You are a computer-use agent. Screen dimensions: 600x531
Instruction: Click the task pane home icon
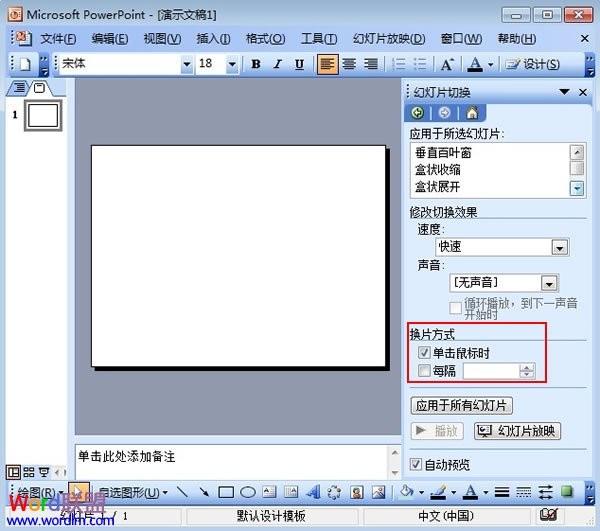click(472, 113)
